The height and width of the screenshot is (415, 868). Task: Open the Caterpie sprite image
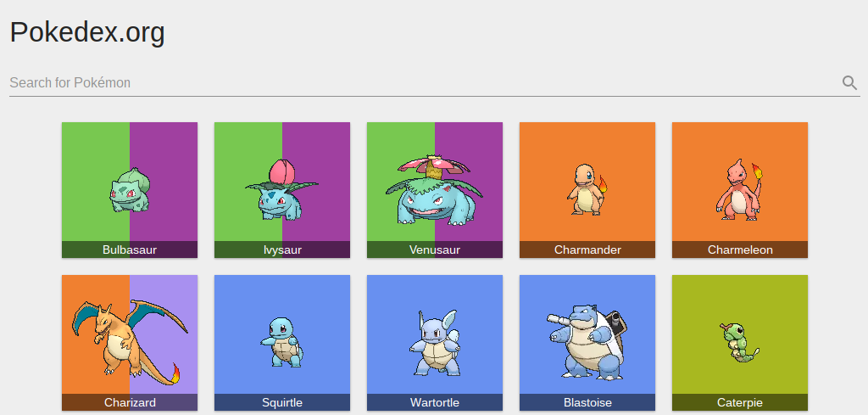tap(739, 342)
